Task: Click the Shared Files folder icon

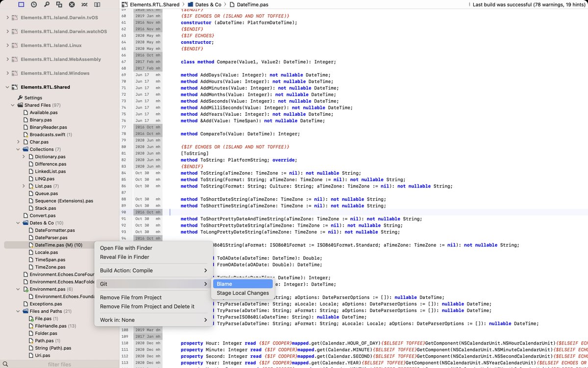Action: [x=20, y=105]
